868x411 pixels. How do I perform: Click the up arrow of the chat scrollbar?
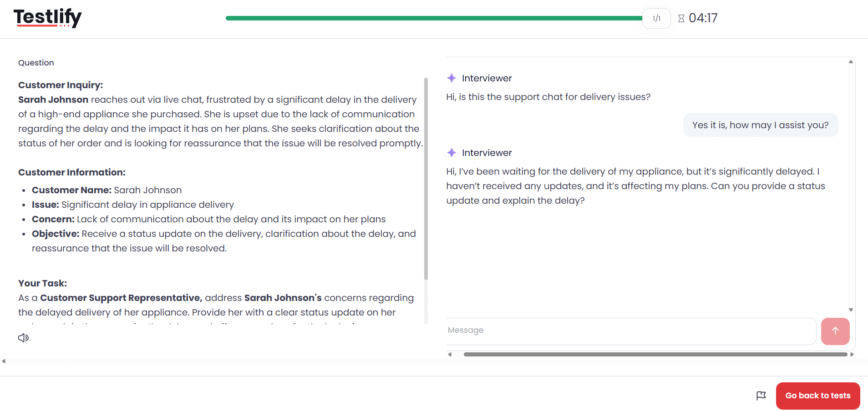pyautogui.click(x=851, y=61)
